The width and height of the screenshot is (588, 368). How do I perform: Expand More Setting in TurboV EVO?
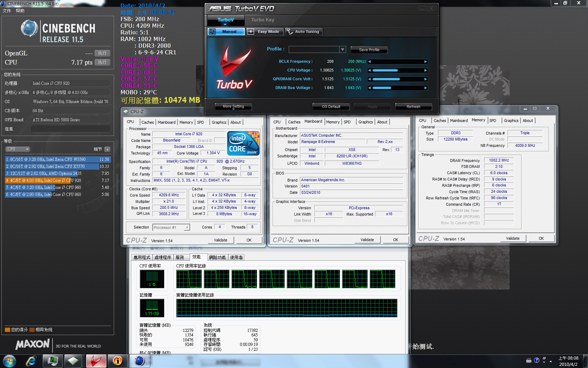click(x=233, y=107)
